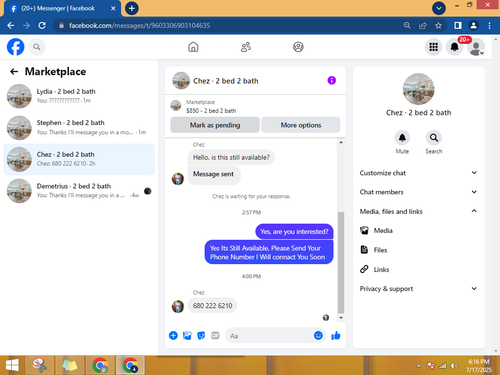Screen dimensions: 500x375
Task: Show hidden system tray icons arrow
Action: point(419,366)
